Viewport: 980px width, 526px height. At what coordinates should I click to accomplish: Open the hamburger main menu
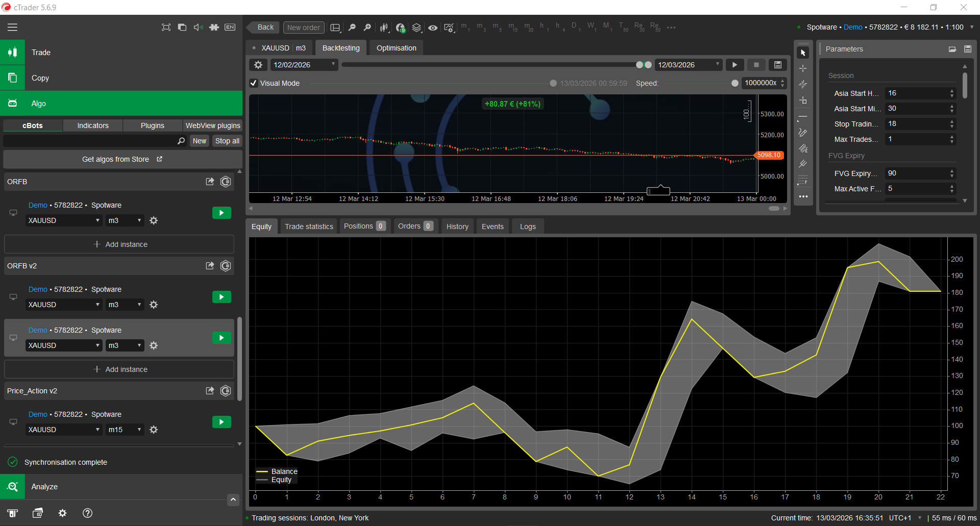tap(12, 28)
